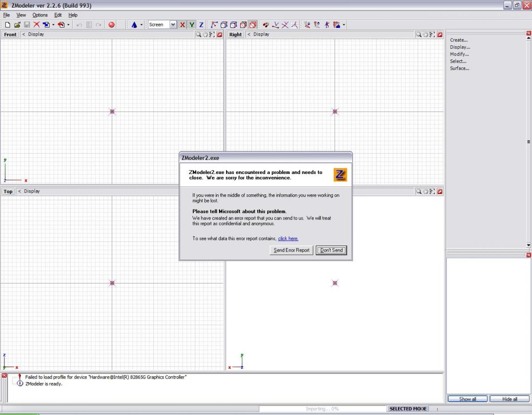The width and height of the screenshot is (532, 415).
Task: Click the red Export icon in toolbar
Action: 61,25
